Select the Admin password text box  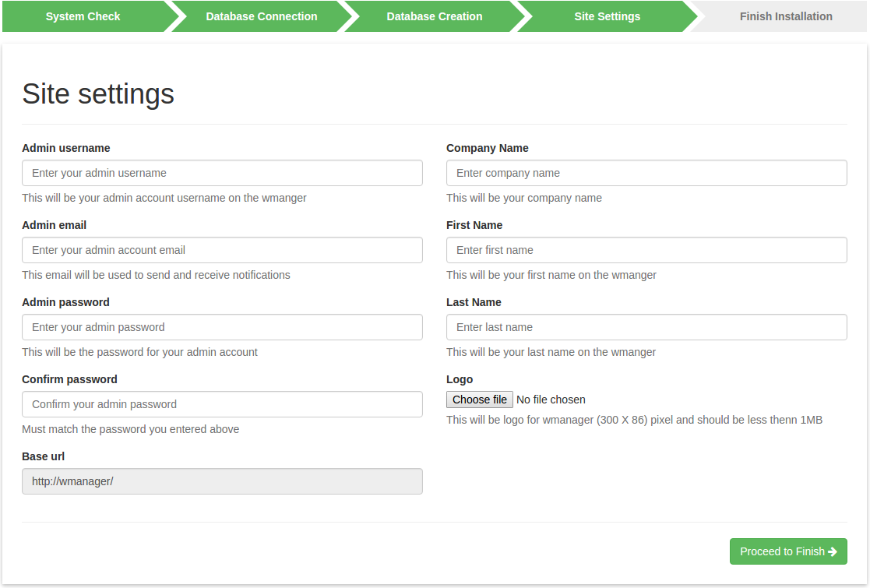pyautogui.click(x=222, y=327)
